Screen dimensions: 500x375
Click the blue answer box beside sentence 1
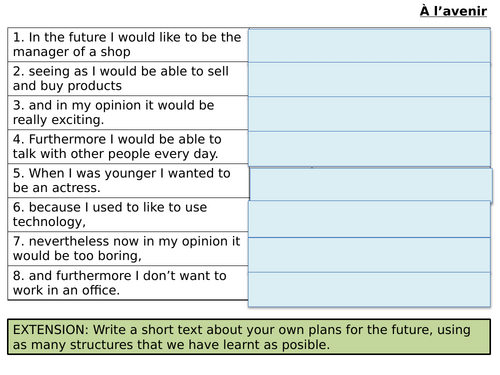click(369, 46)
